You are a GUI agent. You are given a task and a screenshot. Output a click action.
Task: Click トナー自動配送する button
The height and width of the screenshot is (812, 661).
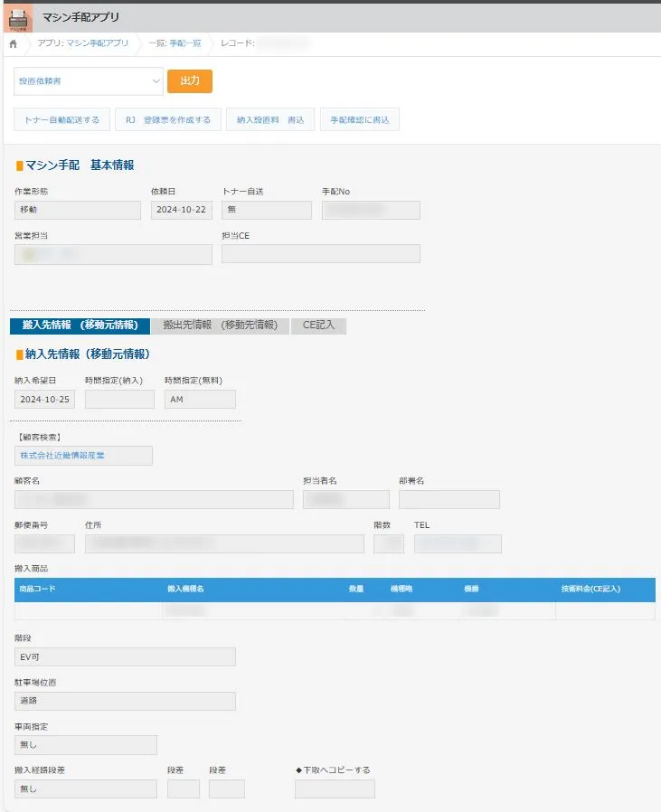click(62, 119)
